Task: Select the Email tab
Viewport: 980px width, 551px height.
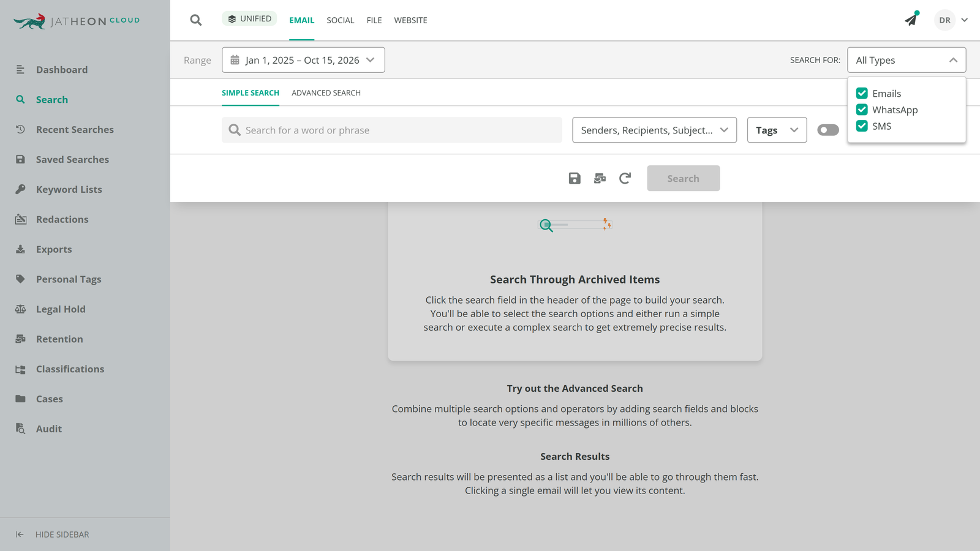Action: 301,20
